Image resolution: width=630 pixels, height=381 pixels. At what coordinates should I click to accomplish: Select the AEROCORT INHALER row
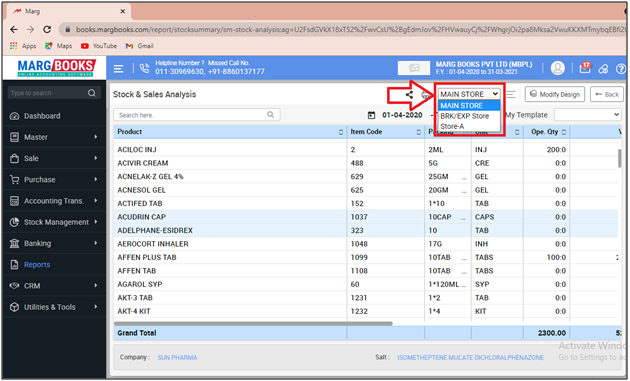(x=366, y=244)
